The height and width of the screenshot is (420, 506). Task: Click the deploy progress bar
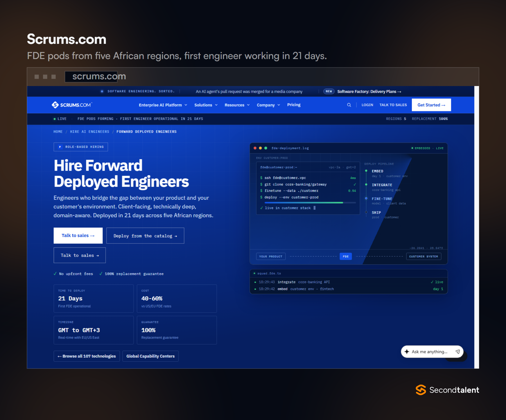(x=310, y=202)
